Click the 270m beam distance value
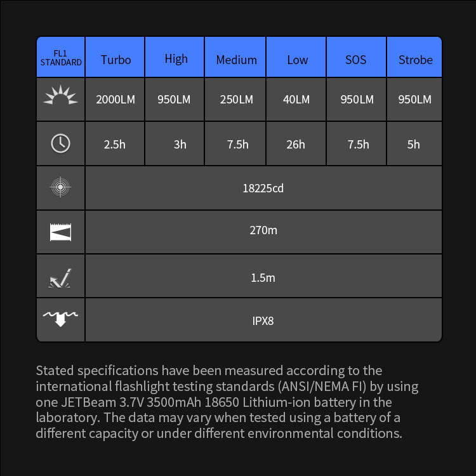This screenshot has height=476, width=476. click(263, 230)
